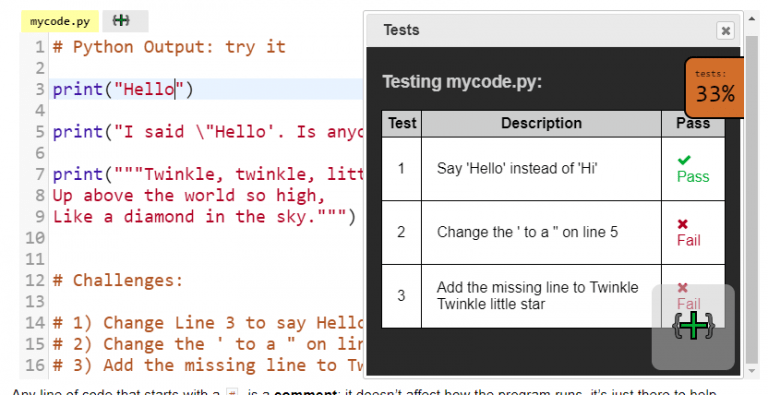Click the Test column header
768x395 pixels.
[402, 123]
